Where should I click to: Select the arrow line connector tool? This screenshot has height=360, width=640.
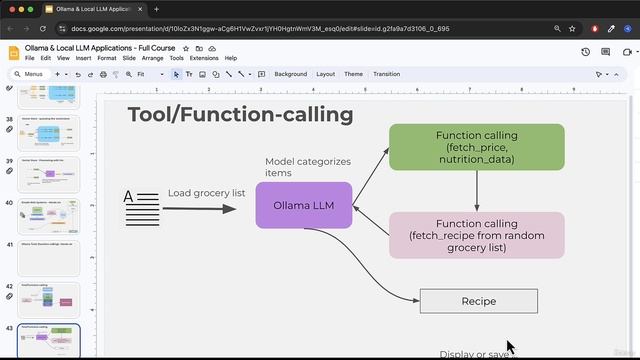(x=241, y=74)
